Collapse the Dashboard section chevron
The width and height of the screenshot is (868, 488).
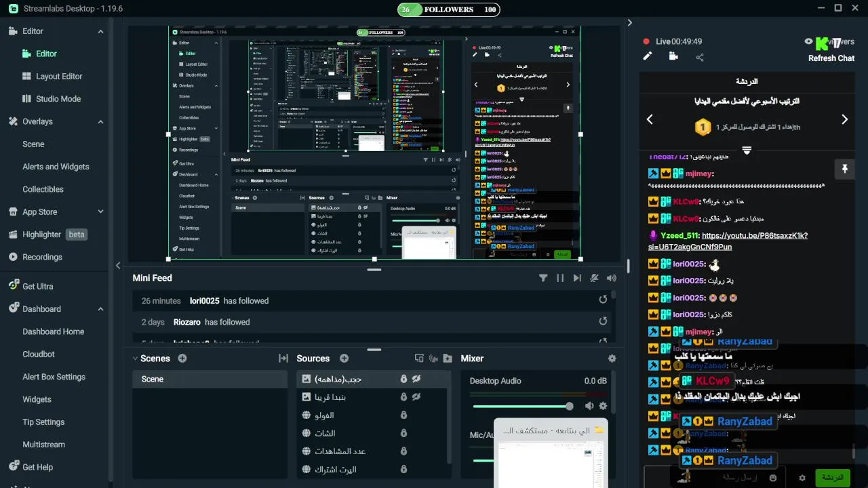(x=100, y=309)
